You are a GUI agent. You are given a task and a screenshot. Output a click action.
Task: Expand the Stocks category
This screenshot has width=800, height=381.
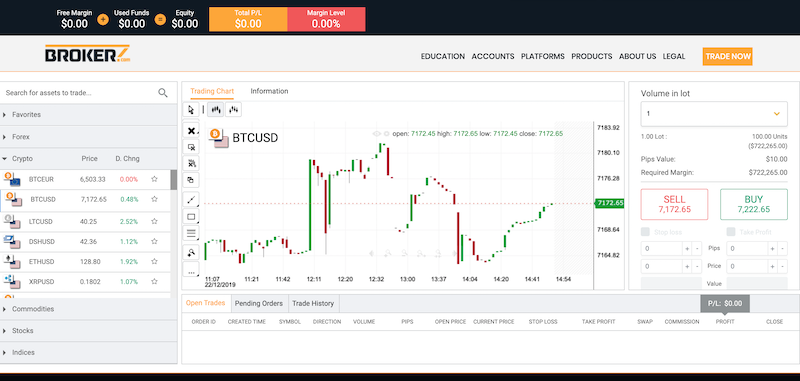(89, 331)
